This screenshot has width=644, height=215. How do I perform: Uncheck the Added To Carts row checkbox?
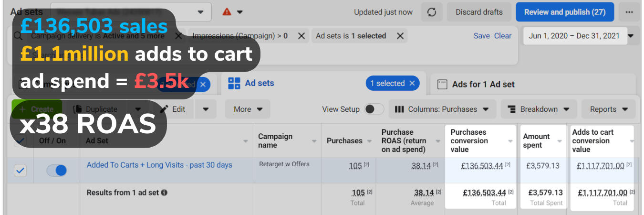point(20,171)
